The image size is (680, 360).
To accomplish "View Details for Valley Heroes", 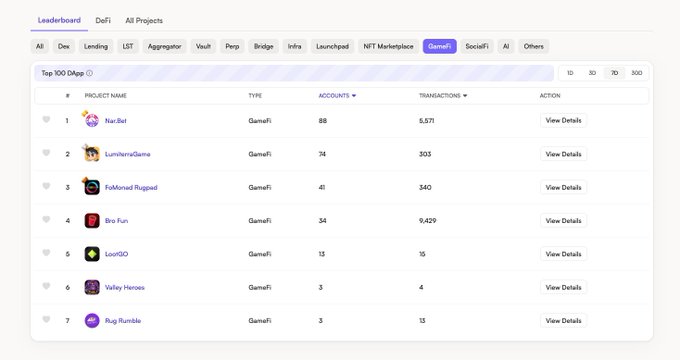I will (x=563, y=287).
